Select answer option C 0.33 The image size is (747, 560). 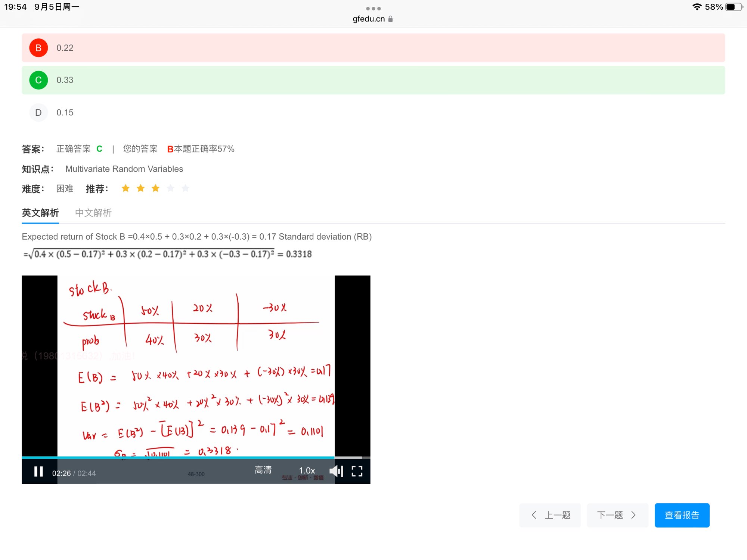click(x=38, y=80)
